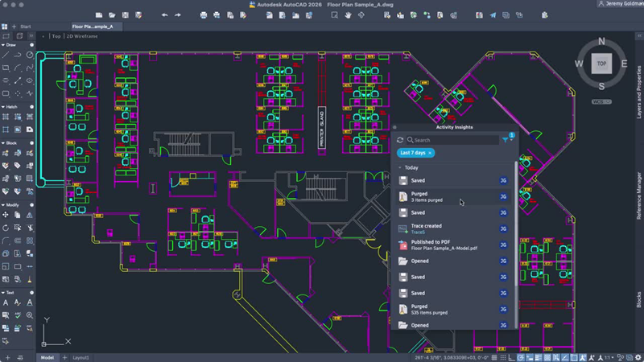Select the Purged 535 items purged entry
This screenshot has width=644, height=362.
[x=454, y=310]
